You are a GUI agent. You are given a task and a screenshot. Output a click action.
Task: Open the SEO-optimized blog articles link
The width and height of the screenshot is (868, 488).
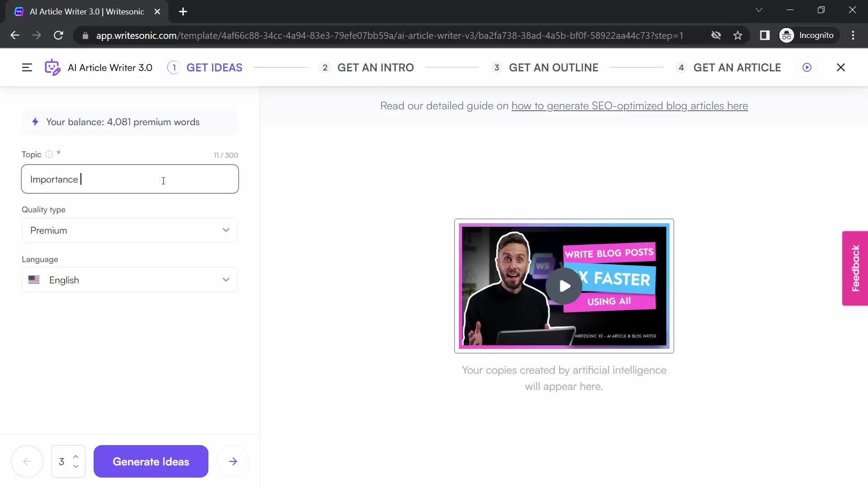[630, 105]
